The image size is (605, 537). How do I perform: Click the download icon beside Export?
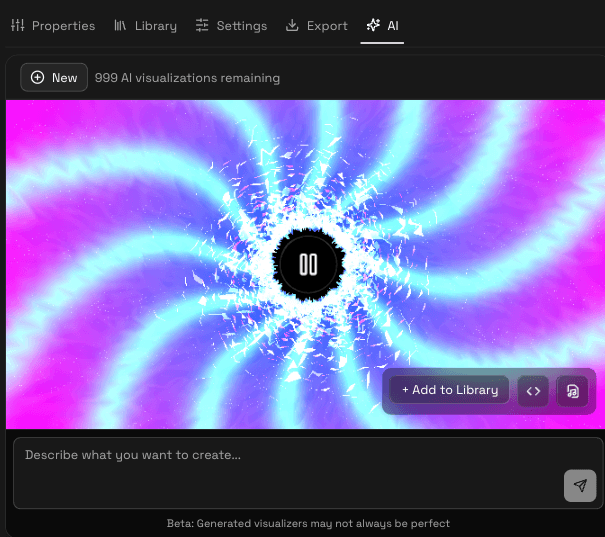292,25
